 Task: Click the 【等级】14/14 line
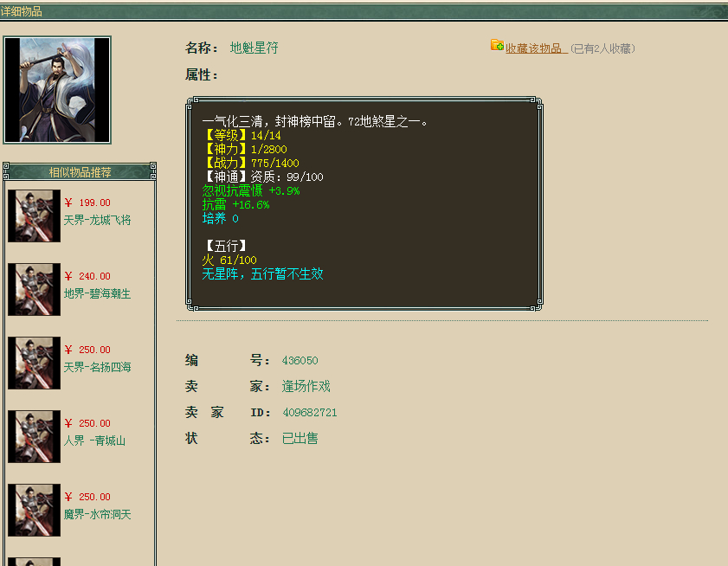tap(242, 135)
